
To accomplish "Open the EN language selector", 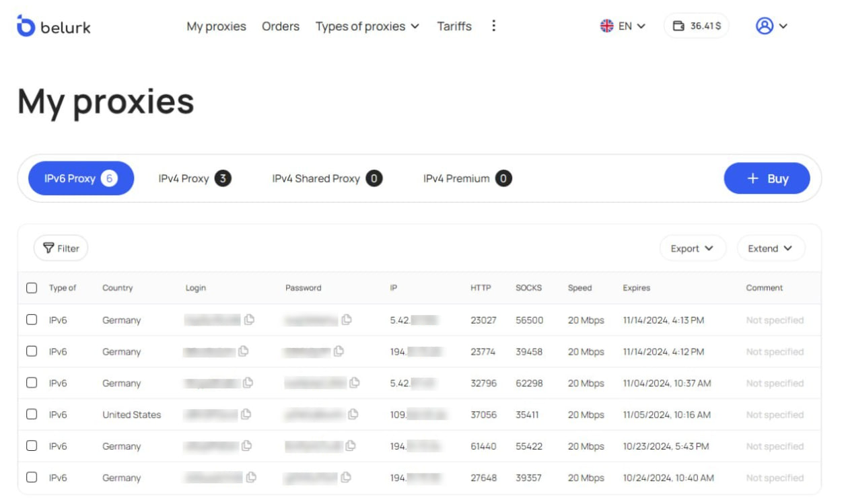I will point(623,26).
